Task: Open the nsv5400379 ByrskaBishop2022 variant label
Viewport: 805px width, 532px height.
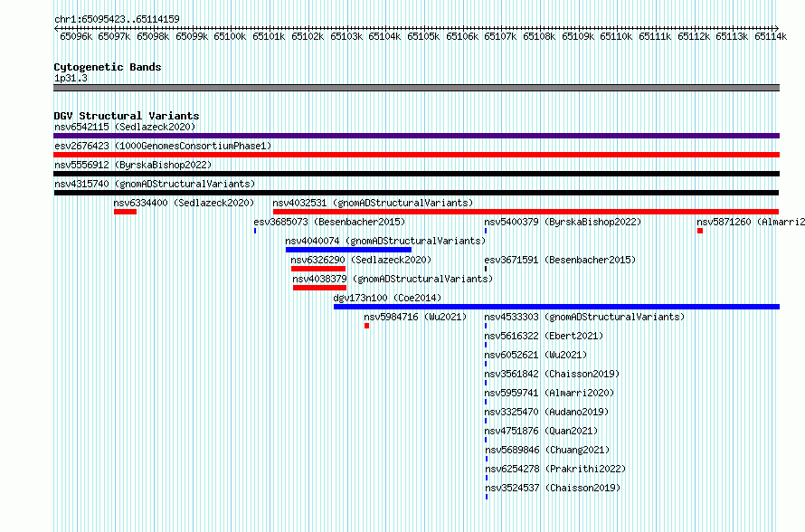Action: coord(563,222)
